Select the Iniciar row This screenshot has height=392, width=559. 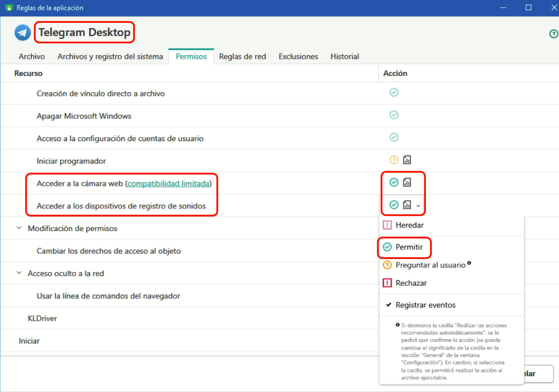[189, 340]
